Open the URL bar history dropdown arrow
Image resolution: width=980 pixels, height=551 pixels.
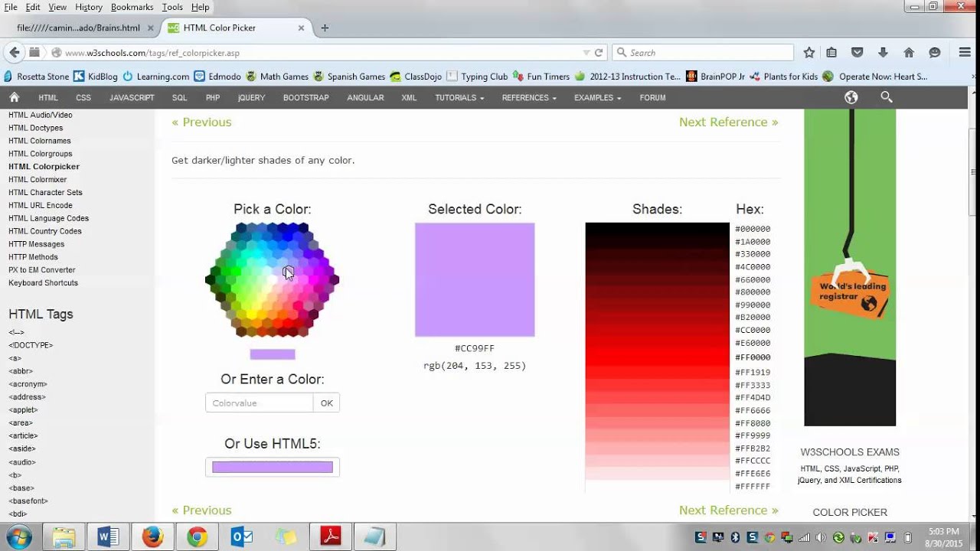[x=586, y=53]
